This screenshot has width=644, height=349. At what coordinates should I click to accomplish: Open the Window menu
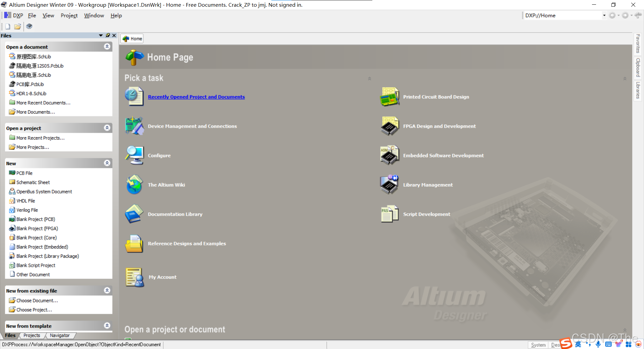(x=94, y=15)
